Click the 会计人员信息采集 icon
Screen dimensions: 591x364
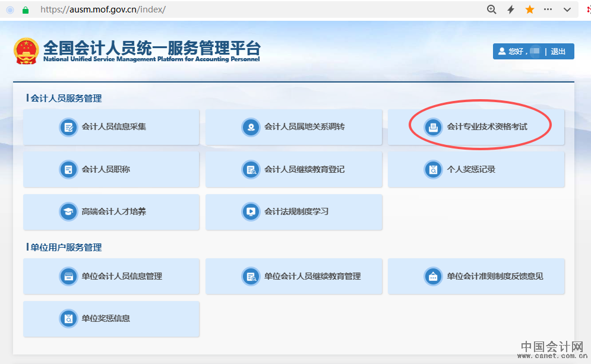pyautogui.click(x=69, y=127)
